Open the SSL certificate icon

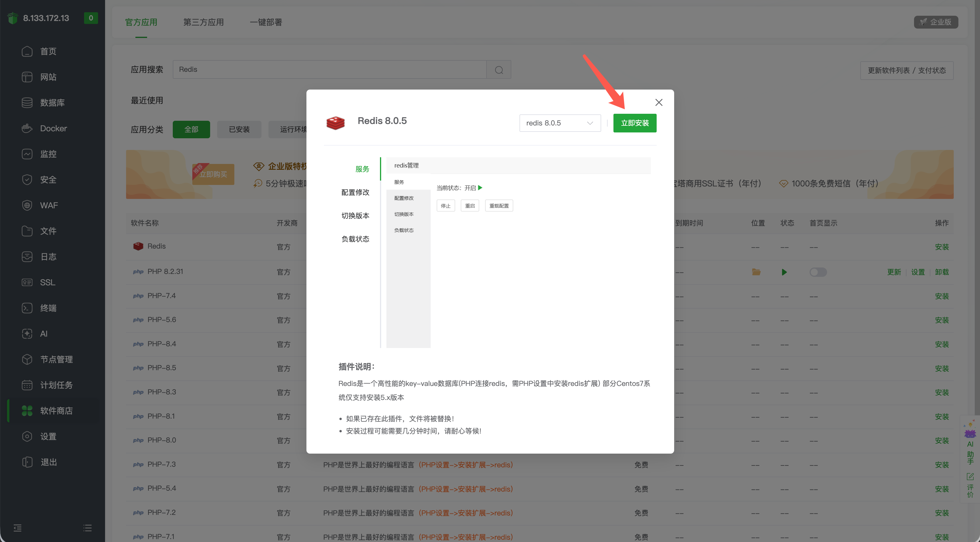(x=27, y=282)
